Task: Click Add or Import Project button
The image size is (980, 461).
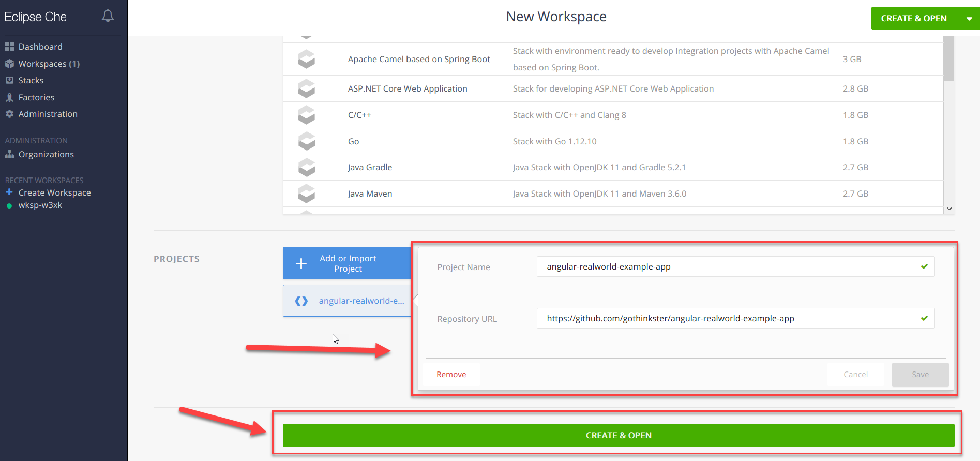Action: pyautogui.click(x=347, y=263)
